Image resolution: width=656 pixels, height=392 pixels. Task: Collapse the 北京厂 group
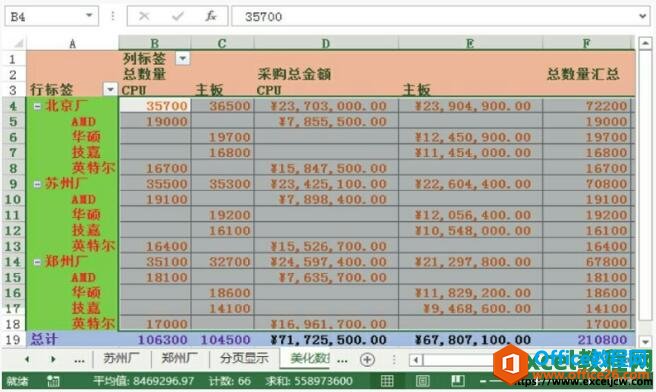(37, 106)
